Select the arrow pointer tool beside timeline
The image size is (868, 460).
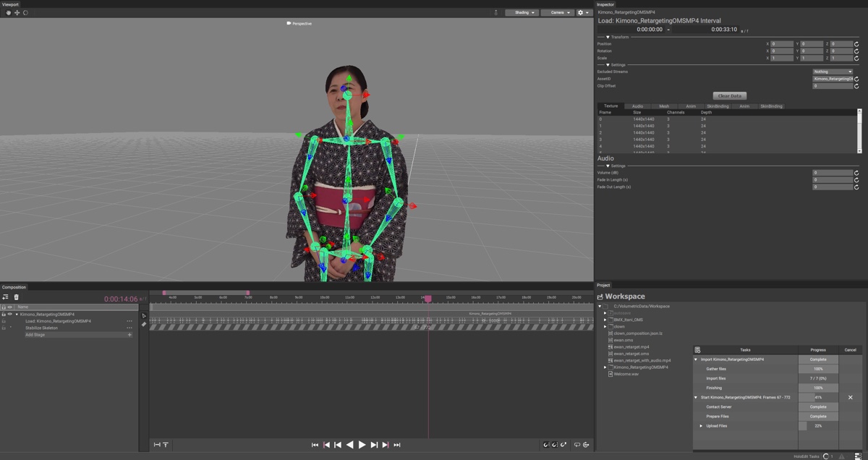click(144, 315)
